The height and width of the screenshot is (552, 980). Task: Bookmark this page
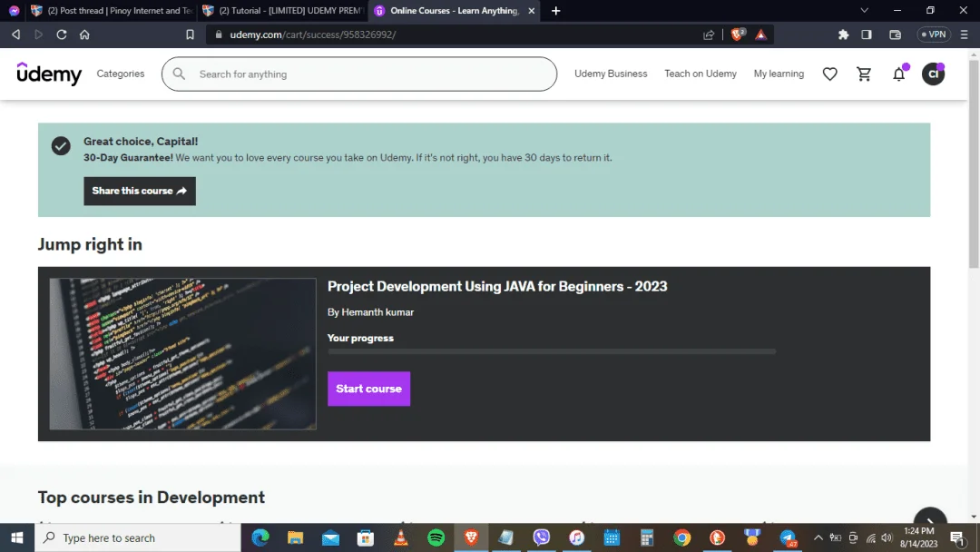pyautogui.click(x=190, y=34)
